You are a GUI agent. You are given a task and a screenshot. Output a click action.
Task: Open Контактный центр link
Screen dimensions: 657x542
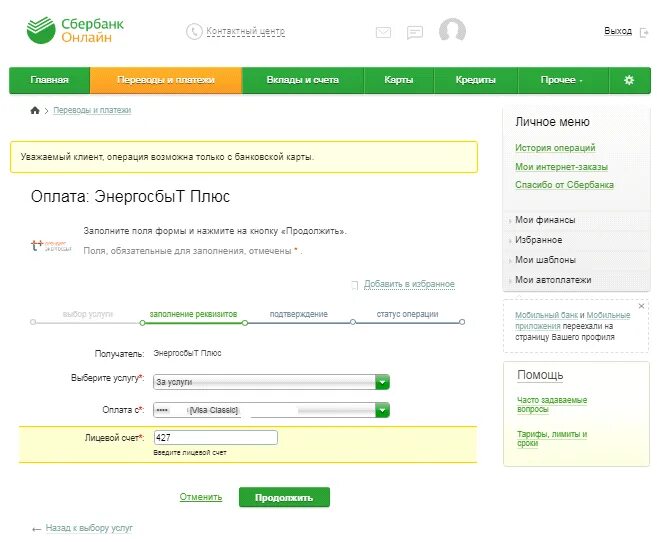coord(246,31)
